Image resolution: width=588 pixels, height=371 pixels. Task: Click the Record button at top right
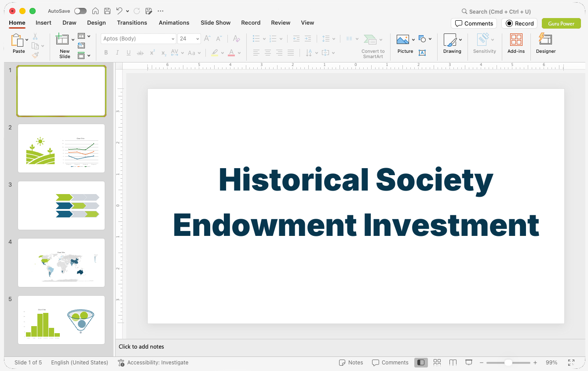519,23
